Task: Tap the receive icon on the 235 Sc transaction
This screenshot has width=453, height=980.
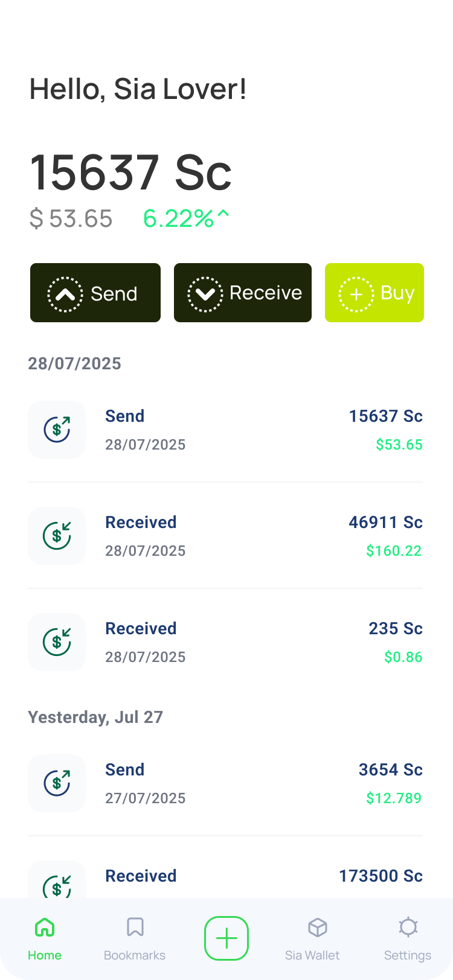Action: [x=57, y=642]
